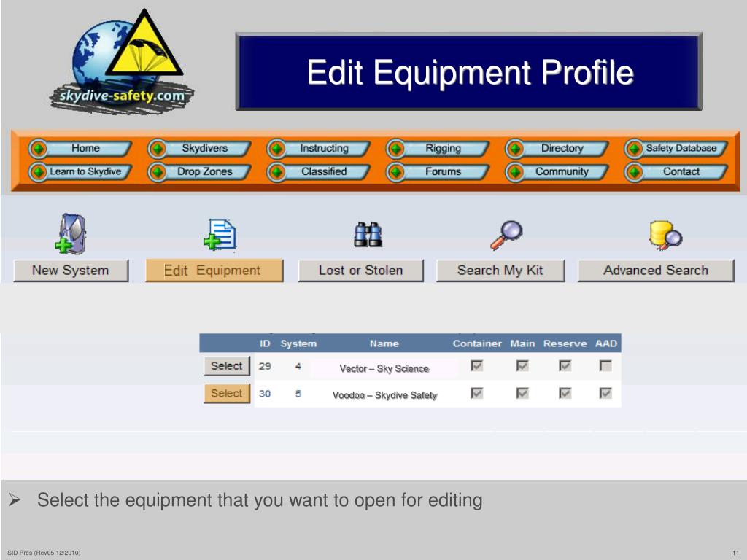
Task: Click the Reserve column header
Action: 565,343
